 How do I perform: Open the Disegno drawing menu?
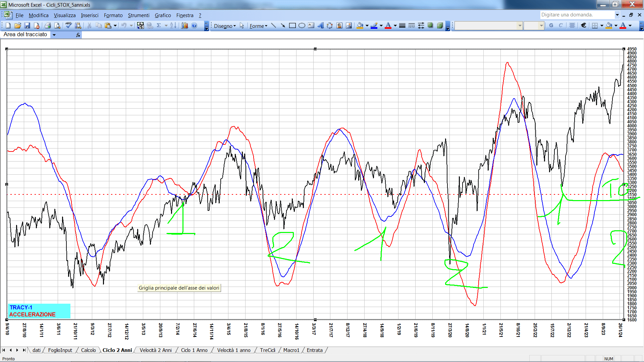(225, 26)
